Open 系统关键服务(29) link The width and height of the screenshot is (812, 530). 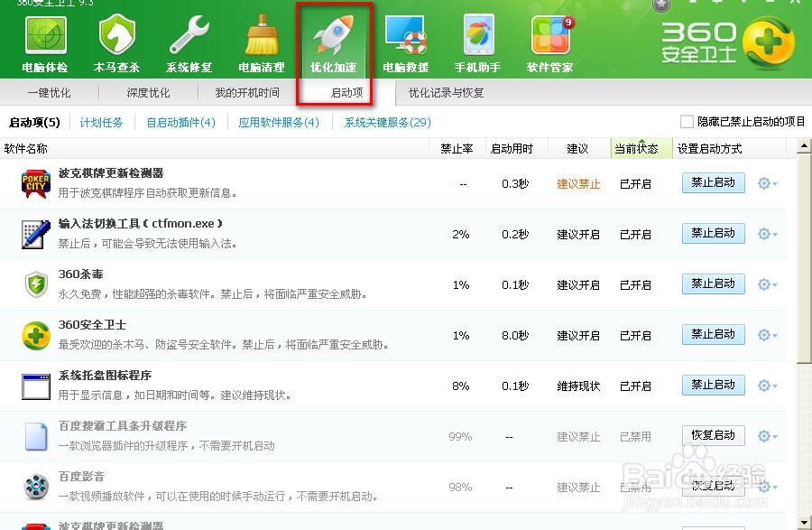[x=387, y=123]
